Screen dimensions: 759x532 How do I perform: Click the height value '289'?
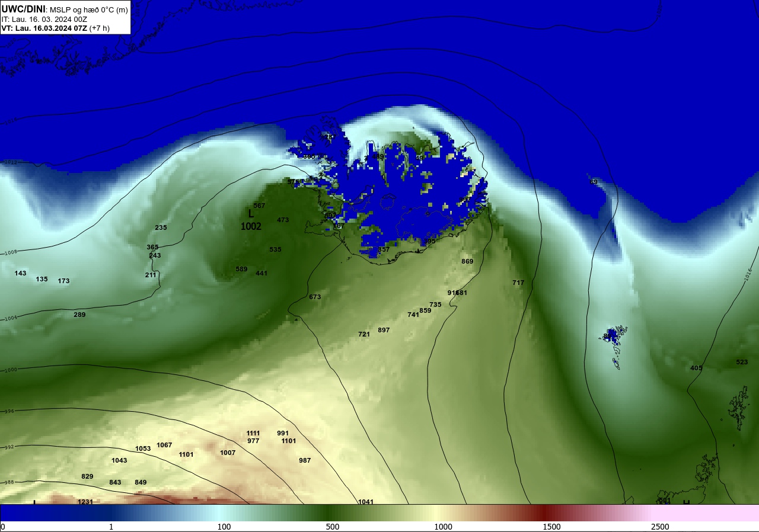point(79,315)
